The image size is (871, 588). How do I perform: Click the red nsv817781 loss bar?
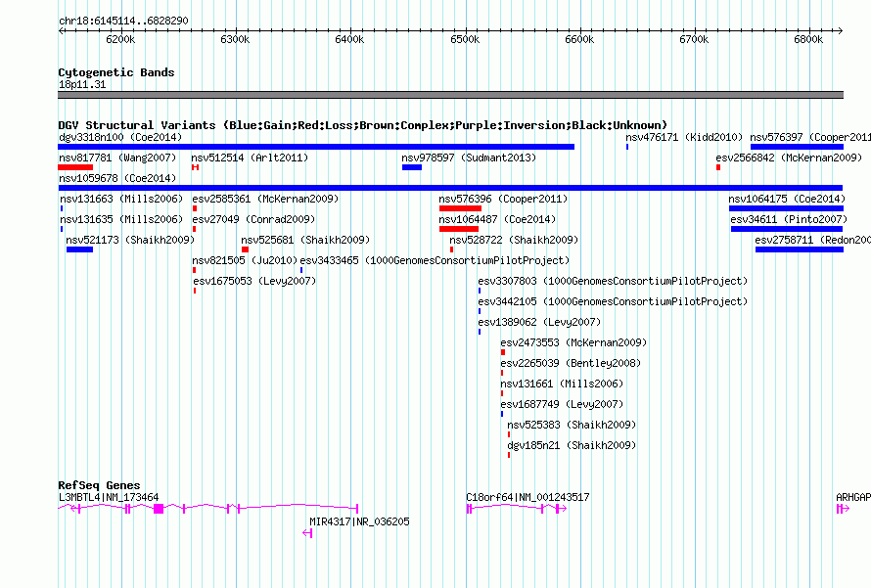pos(75,167)
